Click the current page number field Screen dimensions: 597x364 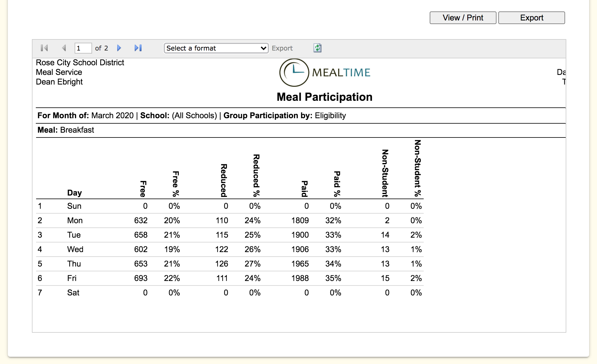pyautogui.click(x=83, y=48)
